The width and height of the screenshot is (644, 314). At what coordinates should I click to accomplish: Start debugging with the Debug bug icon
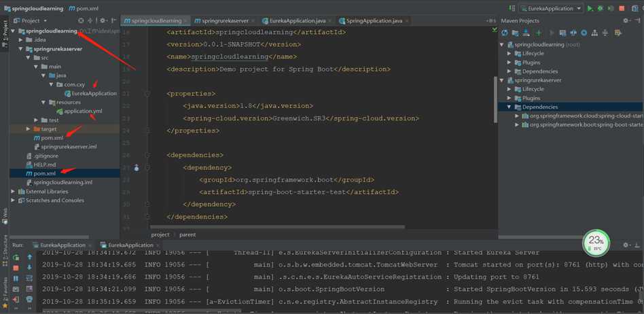[x=601, y=8]
